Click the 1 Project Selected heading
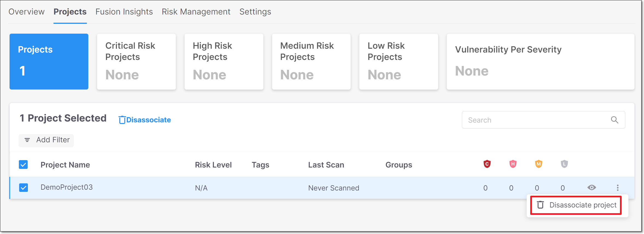This screenshot has height=234, width=644. tap(63, 118)
